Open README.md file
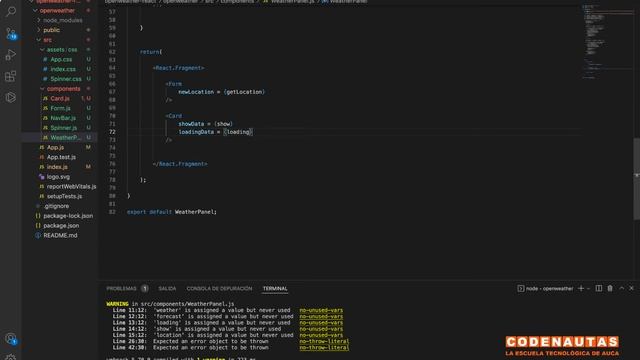Viewport: 640px width, 360px height. pos(60,236)
